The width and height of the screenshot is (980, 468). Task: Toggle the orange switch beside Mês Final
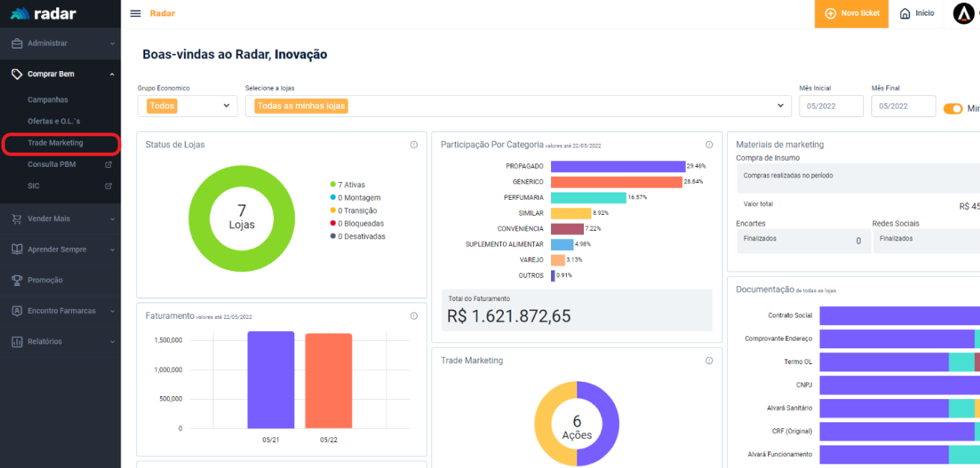pos(952,109)
